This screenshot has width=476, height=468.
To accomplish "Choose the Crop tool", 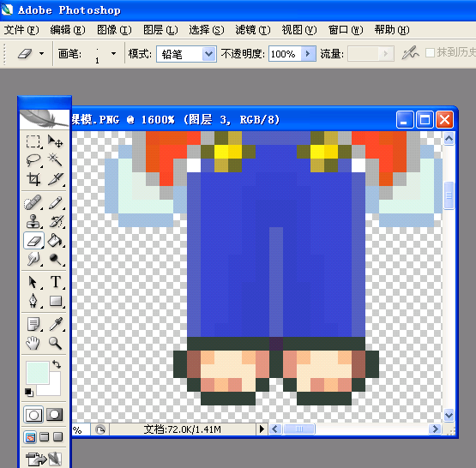I will pos(33,179).
